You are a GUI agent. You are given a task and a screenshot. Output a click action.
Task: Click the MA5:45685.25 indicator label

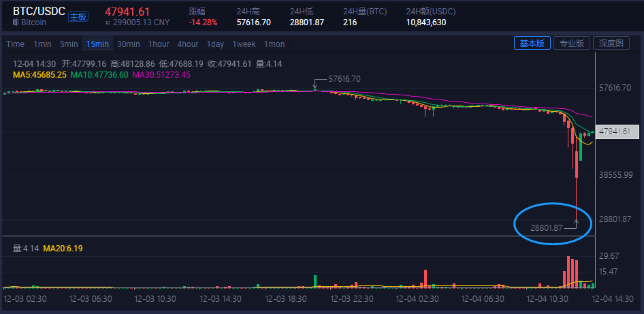coord(40,75)
